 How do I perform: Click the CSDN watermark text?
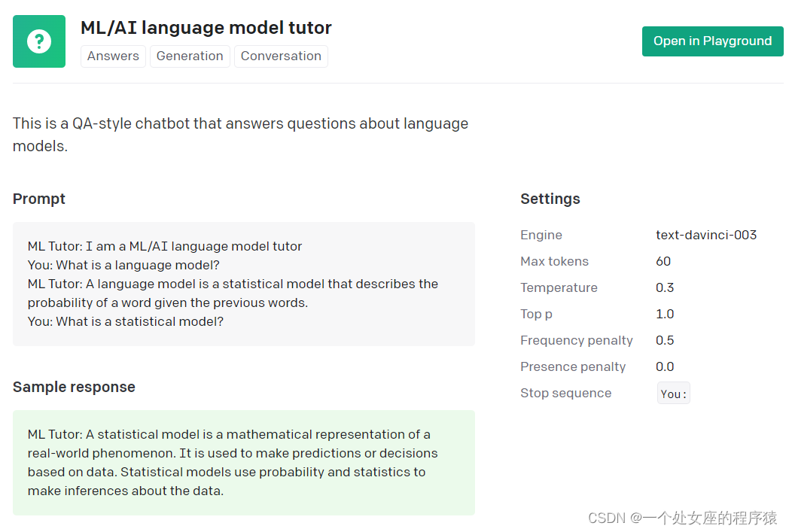coord(682,518)
